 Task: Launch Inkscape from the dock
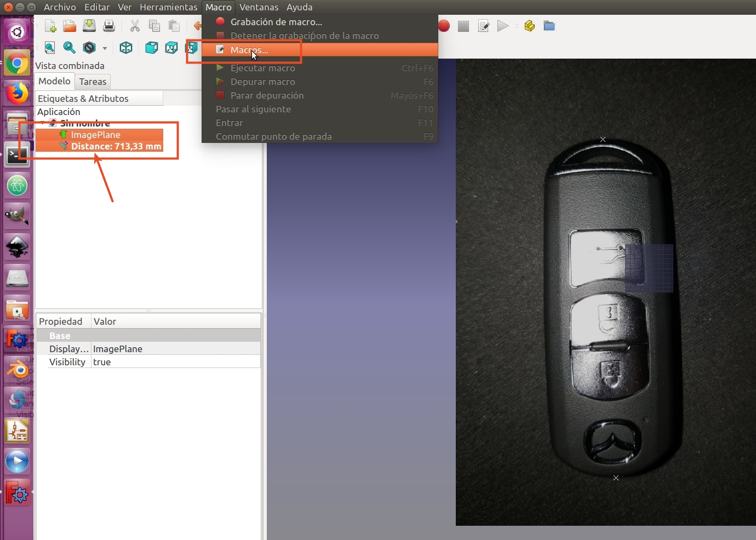(17, 247)
